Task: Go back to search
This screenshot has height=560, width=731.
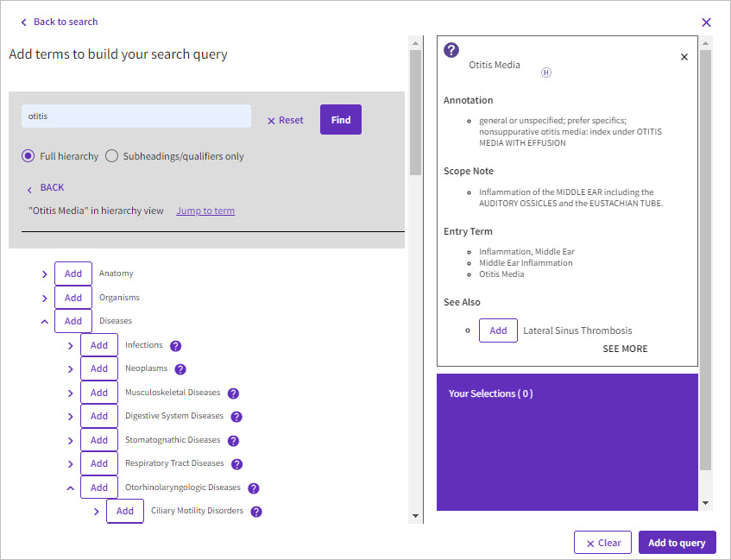Action: (x=59, y=22)
